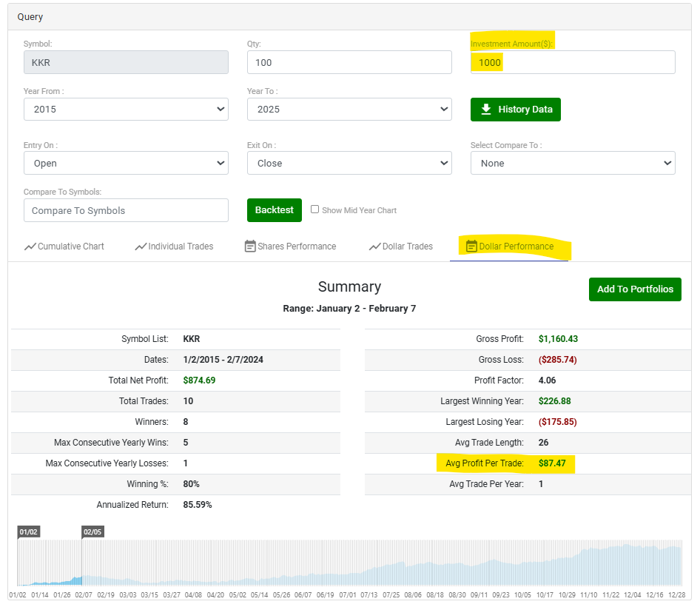Image resolution: width=700 pixels, height=607 pixels.
Task: Select the Dollar Performance tab
Action: click(x=509, y=247)
